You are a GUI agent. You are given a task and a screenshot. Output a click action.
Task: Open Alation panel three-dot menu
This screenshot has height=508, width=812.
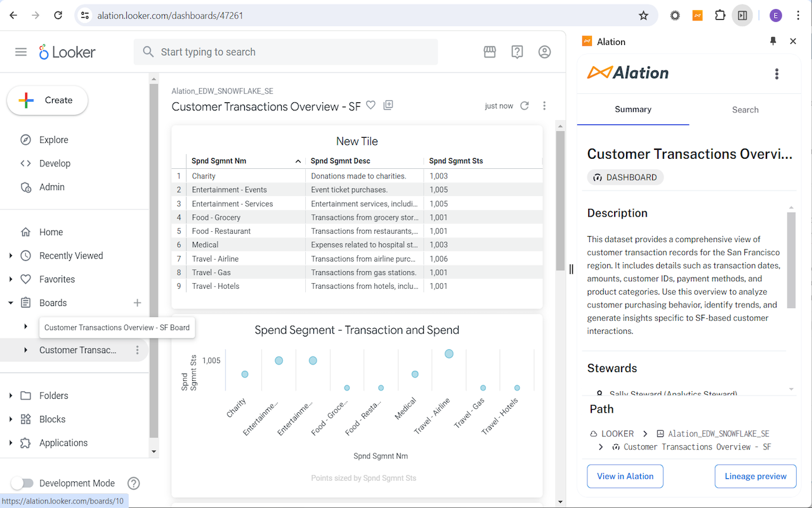(776, 74)
